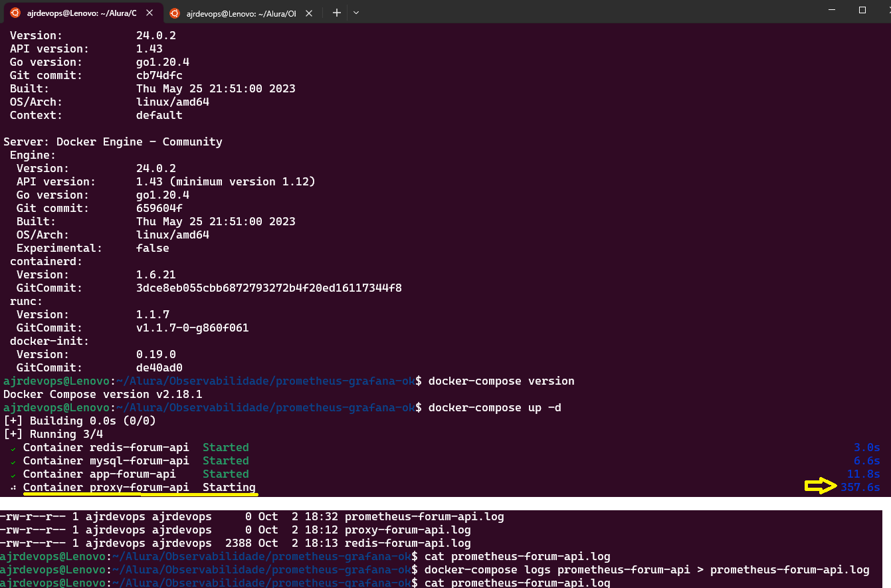Click runc GitCommit v1.1.7-0-g860f061
The height and width of the screenshot is (588, 891).
coord(193,328)
